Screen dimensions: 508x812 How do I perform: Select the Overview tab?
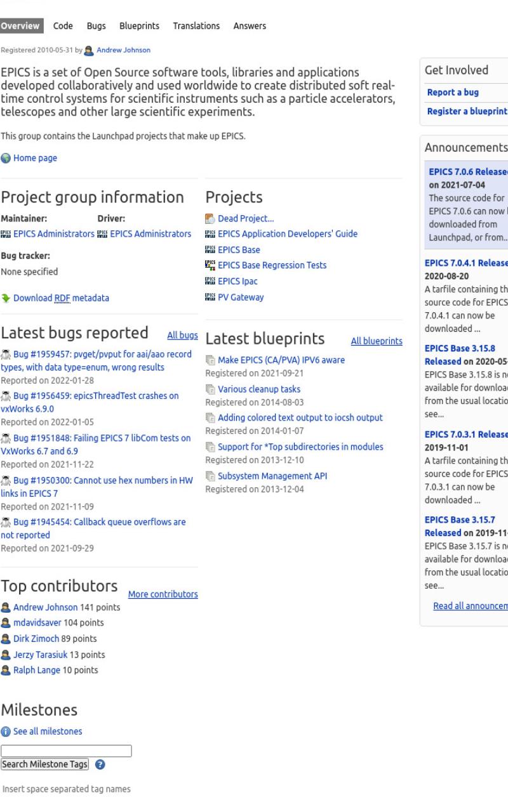click(20, 26)
